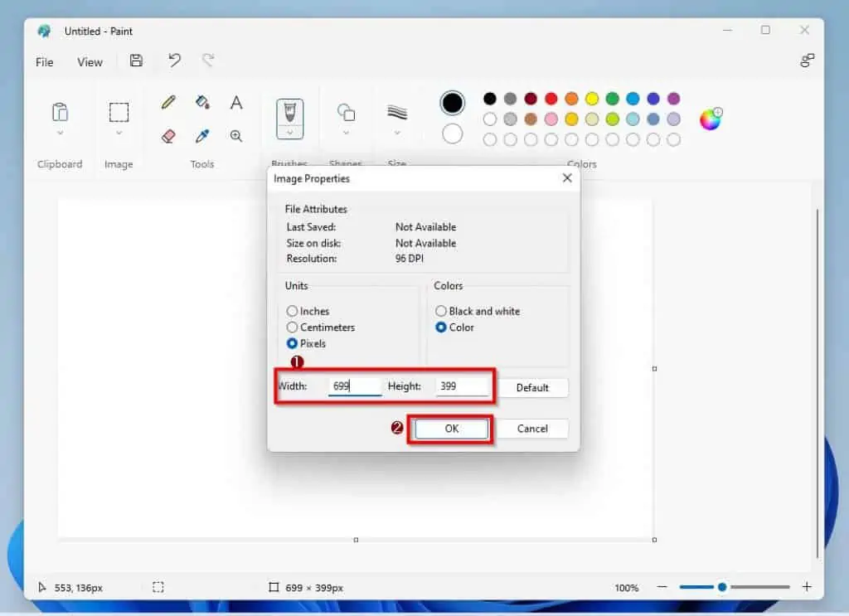Screen dimensions: 849x616
Task: Select the Color picker eyedropper tool
Action: [202, 135]
